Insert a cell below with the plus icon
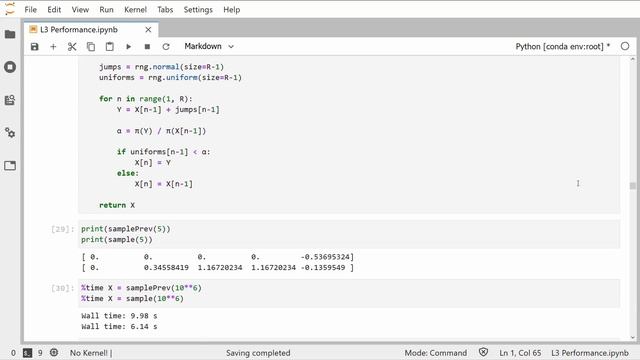 pos(53,47)
